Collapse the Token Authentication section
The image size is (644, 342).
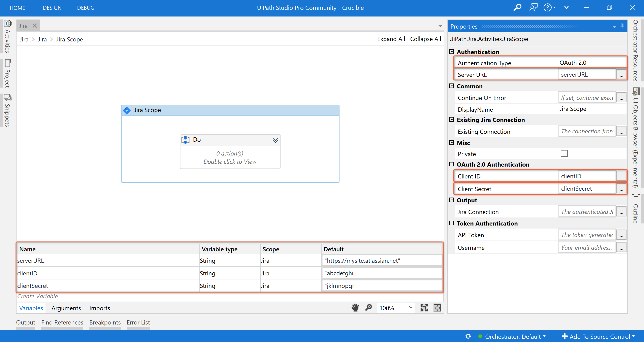pos(451,223)
